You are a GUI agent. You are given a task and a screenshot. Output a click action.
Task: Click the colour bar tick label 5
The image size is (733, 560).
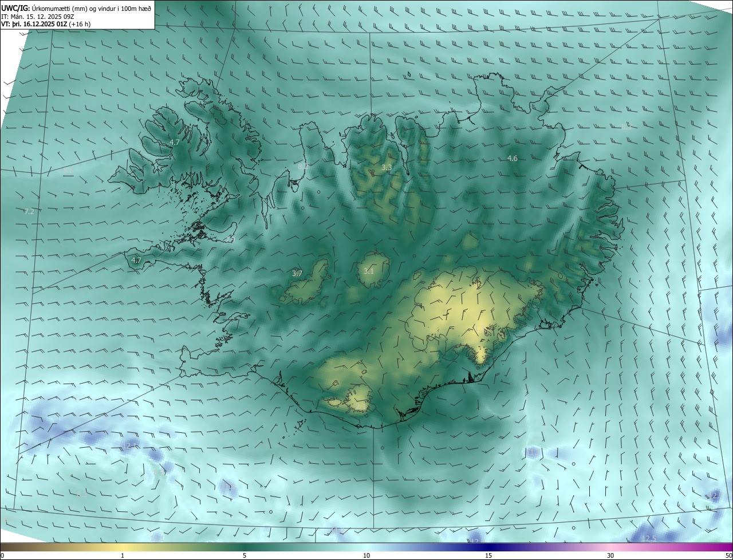pyautogui.click(x=245, y=555)
